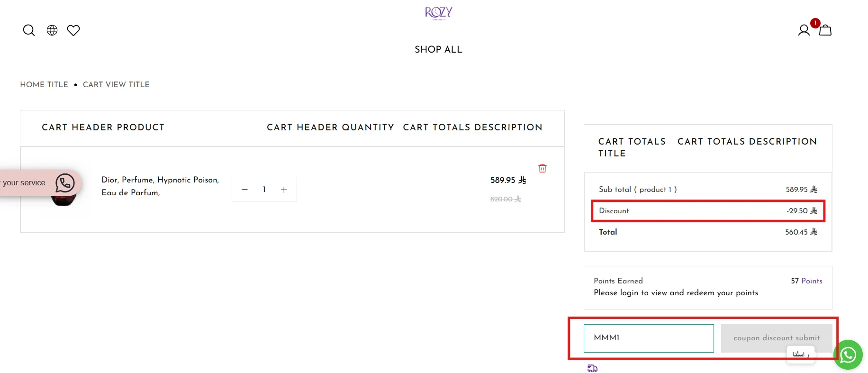Increase quantity with plus button

click(x=284, y=190)
